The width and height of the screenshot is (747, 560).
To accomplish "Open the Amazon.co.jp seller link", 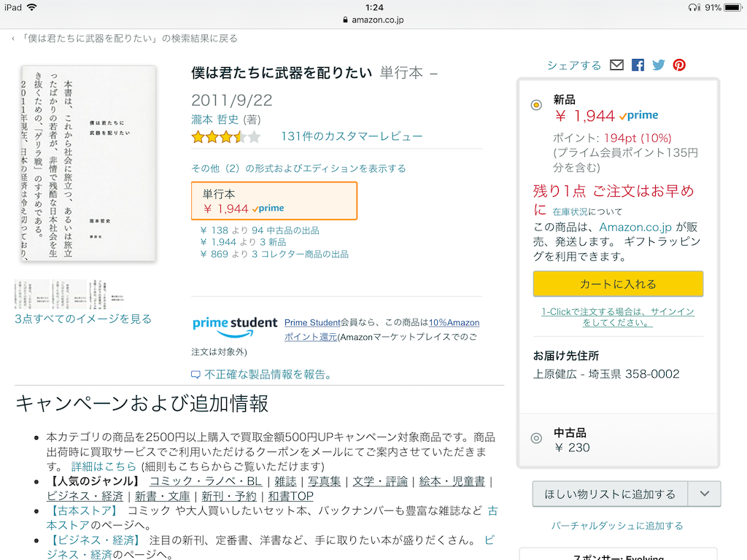I will tap(635, 227).
